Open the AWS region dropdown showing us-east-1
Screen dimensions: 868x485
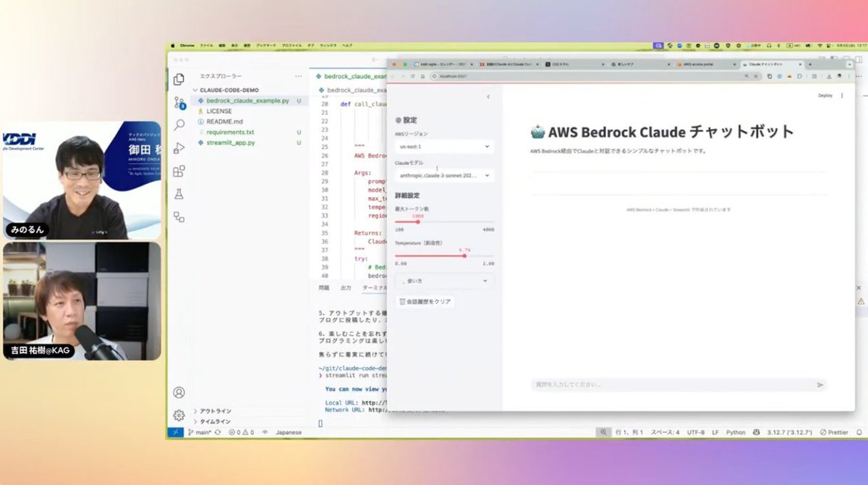444,146
